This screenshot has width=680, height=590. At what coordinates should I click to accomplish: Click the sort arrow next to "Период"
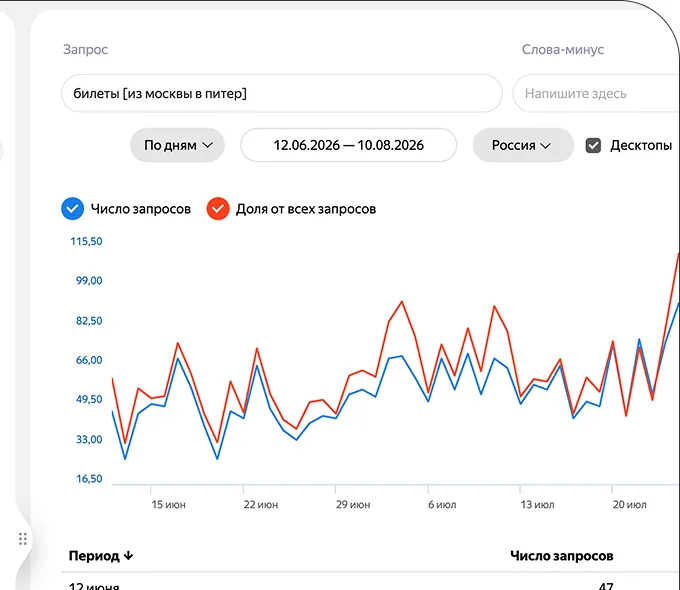[x=128, y=556]
